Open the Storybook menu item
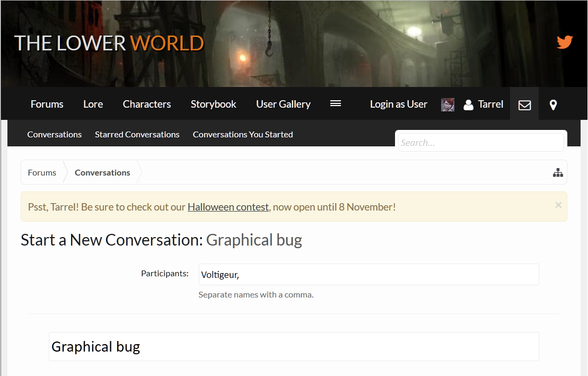This screenshot has width=588, height=376. click(x=213, y=104)
